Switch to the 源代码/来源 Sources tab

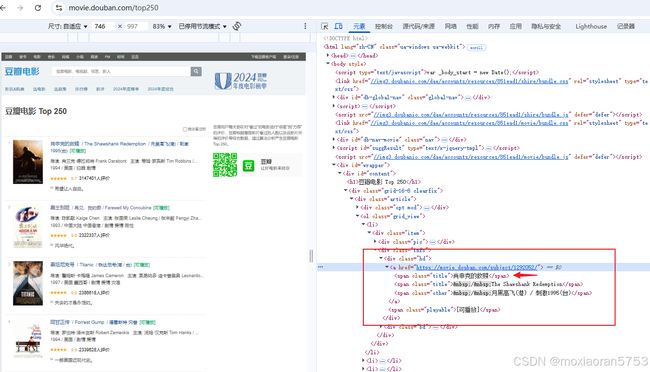[x=418, y=26]
